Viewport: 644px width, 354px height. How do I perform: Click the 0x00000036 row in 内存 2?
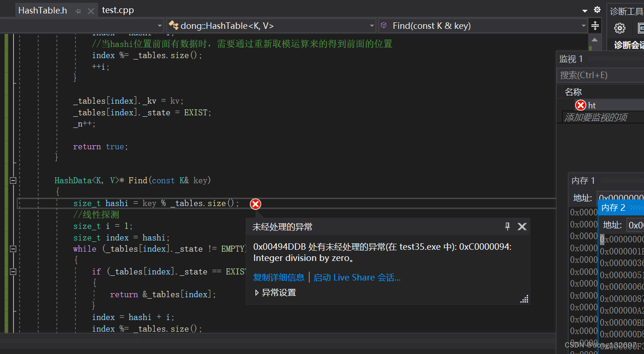[622, 263]
